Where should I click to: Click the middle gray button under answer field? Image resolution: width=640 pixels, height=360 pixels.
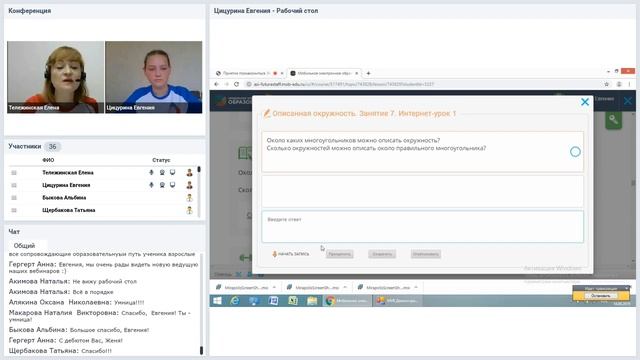click(x=382, y=254)
